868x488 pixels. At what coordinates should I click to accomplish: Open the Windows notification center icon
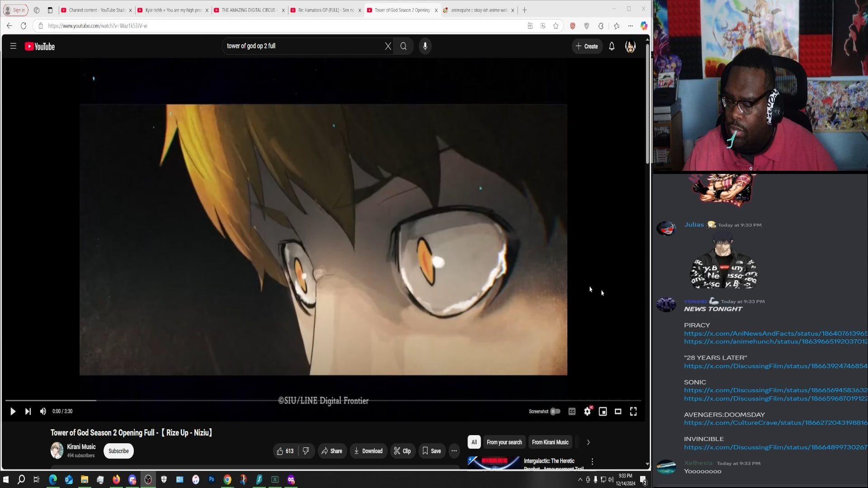[643, 480]
